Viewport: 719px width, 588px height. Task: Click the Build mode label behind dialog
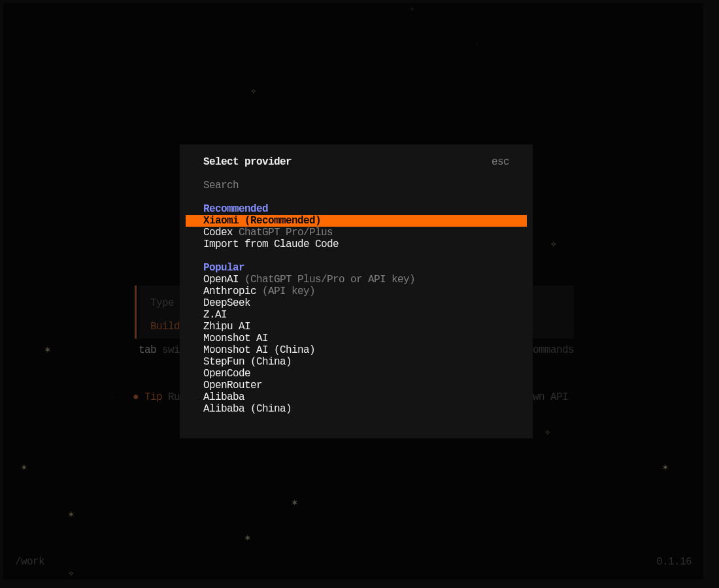coord(165,326)
